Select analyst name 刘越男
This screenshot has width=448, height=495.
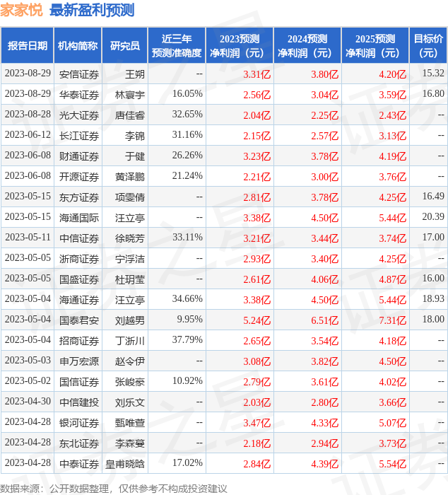130,321
